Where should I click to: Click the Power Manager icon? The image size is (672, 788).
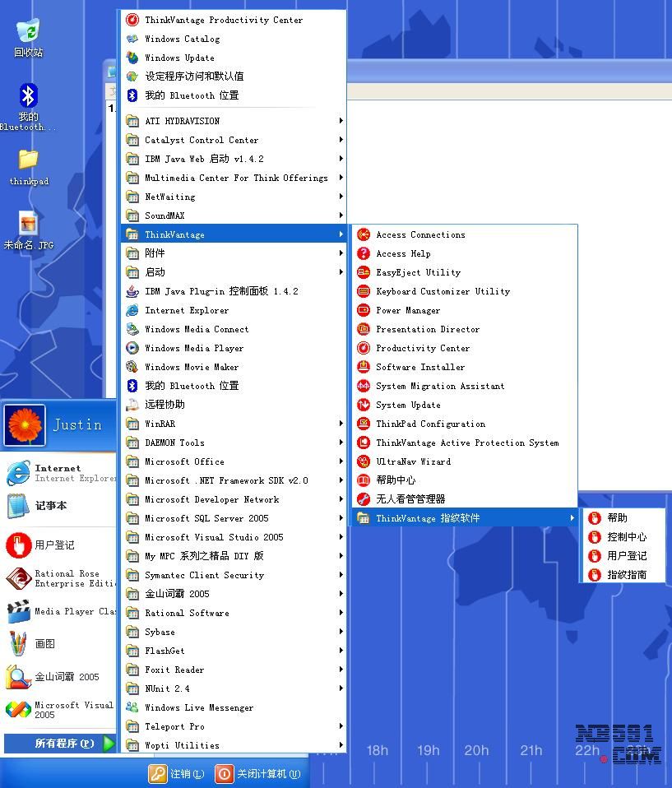(x=364, y=310)
